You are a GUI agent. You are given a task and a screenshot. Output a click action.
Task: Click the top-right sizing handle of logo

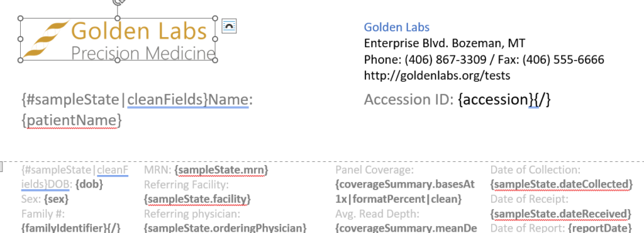pos(215,18)
